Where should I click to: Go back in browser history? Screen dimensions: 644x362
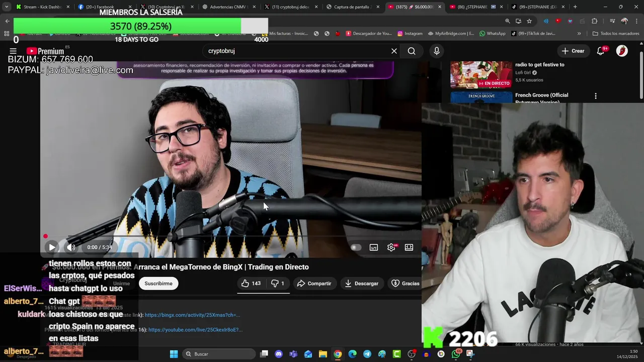7,21
